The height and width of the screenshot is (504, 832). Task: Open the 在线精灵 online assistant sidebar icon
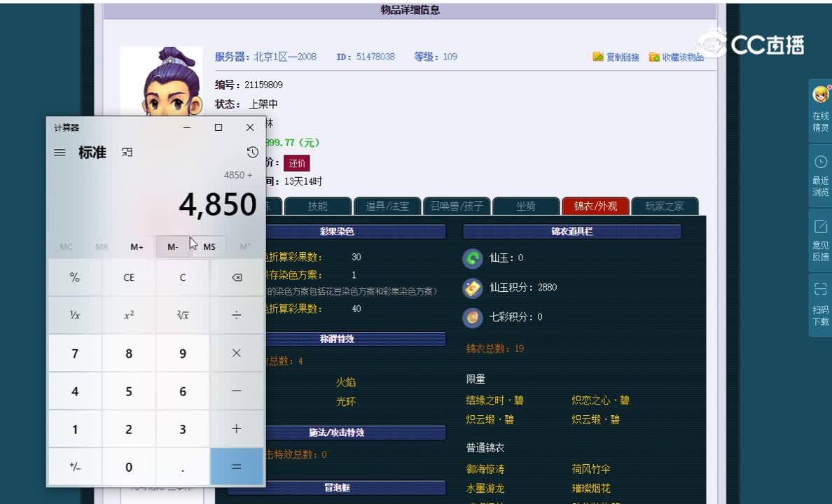coord(820,110)
